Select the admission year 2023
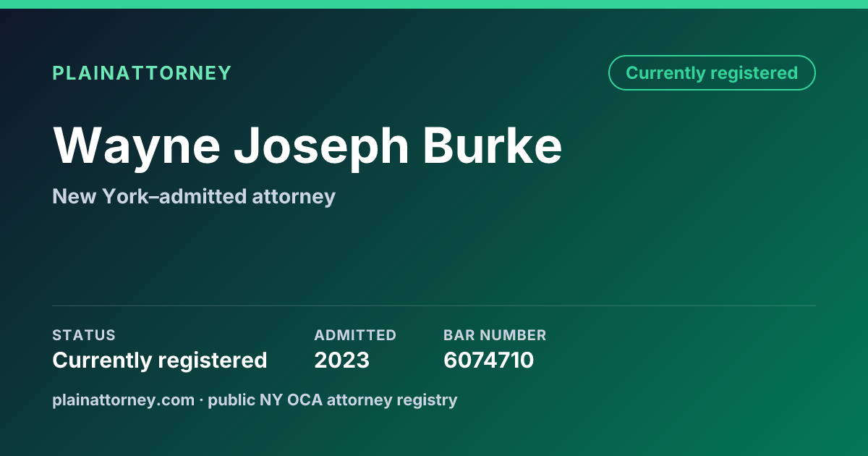Viewport: 868px width, 456px height. click(x=341, y=360)
